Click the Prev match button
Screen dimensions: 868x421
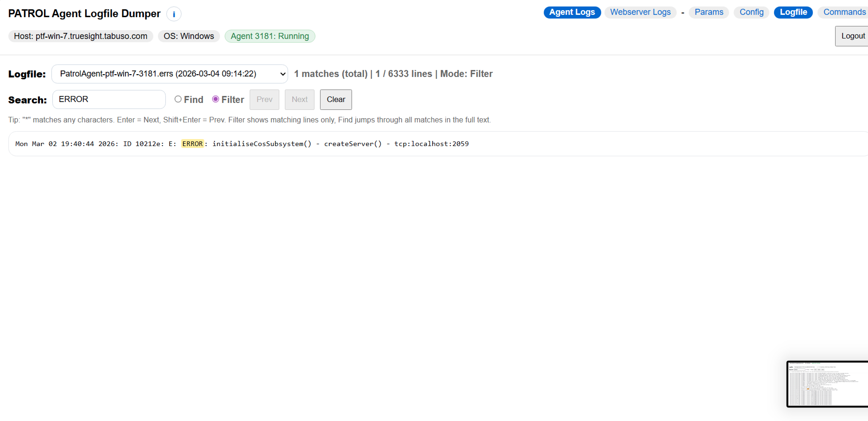coord(264,99)
